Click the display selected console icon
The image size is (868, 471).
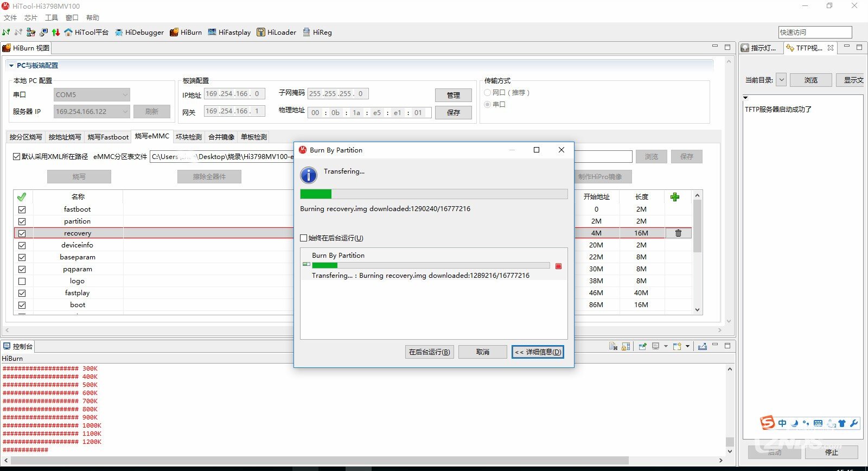click(656, 346)
